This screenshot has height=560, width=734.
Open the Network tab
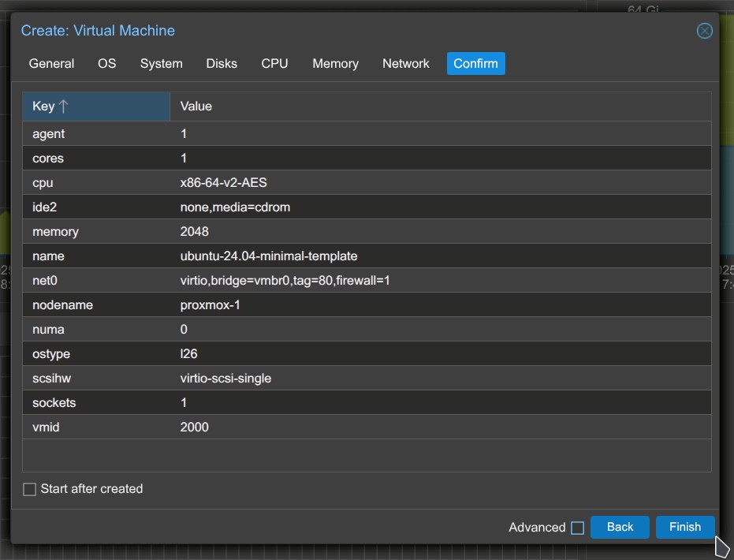click(x=405, y=64)
